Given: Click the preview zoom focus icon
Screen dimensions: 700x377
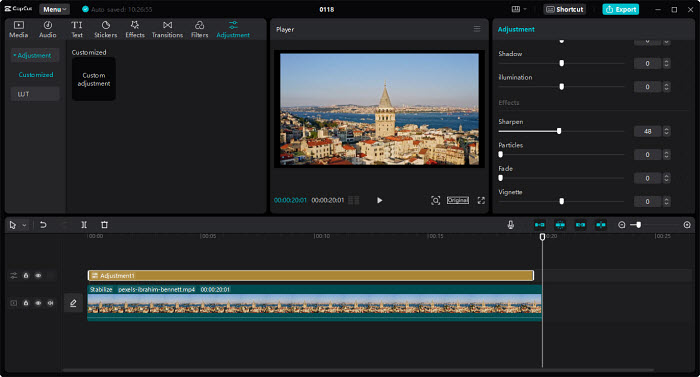Looking at the screenshot, I should 435,200.
